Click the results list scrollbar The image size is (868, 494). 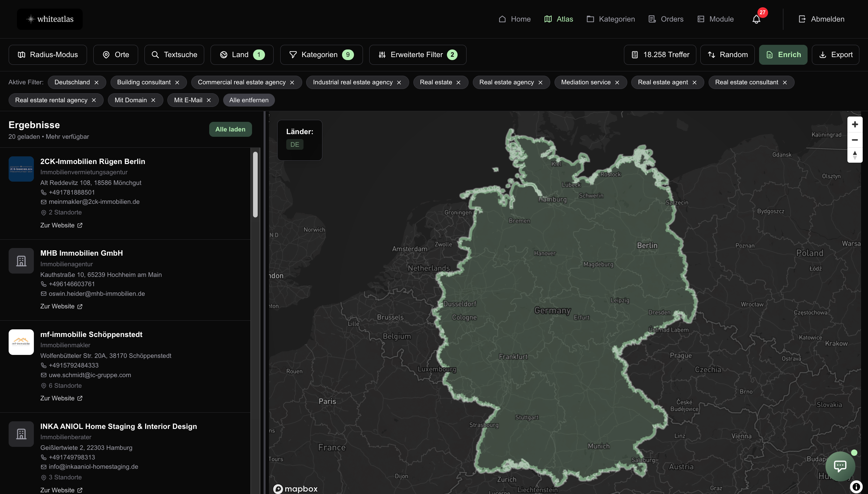coord(255,184)
